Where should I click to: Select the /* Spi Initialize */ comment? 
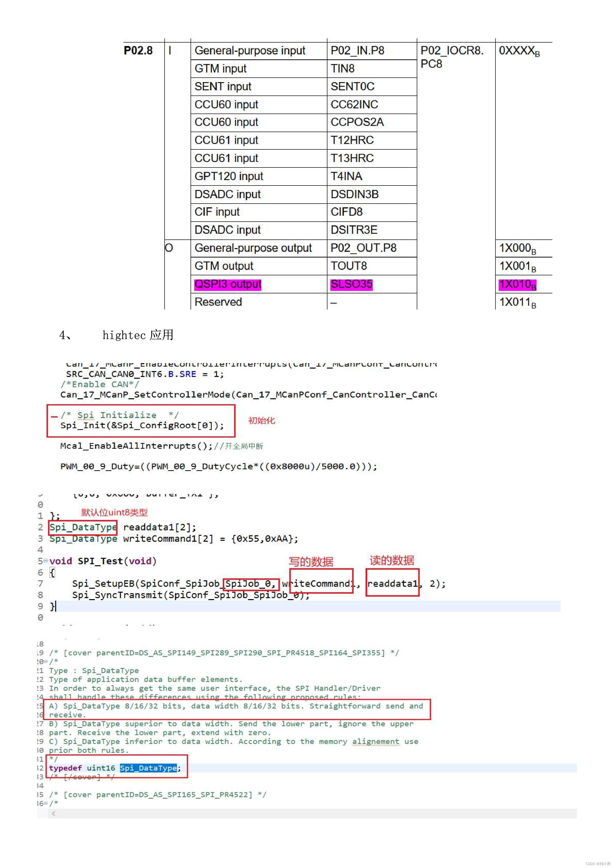[x=120, y=415]
